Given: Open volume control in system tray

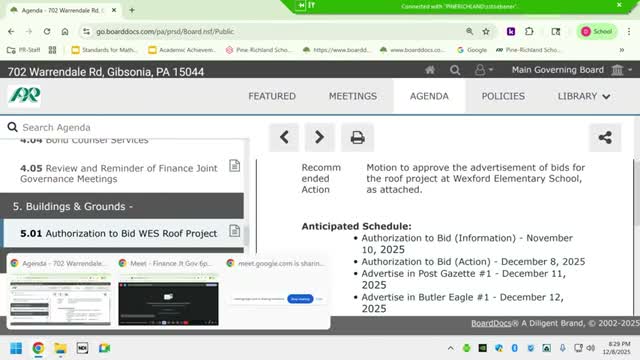Looking at the screenshot, I should coord(590,348).
